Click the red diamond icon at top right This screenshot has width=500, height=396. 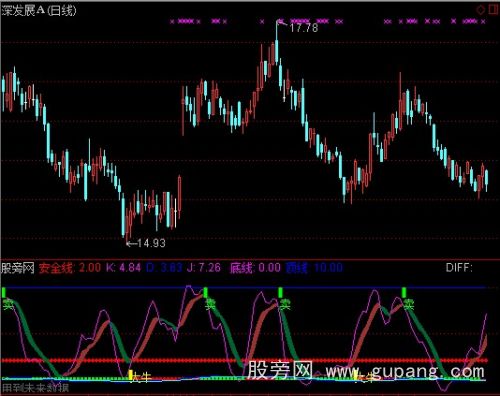(x=480, y=10)
